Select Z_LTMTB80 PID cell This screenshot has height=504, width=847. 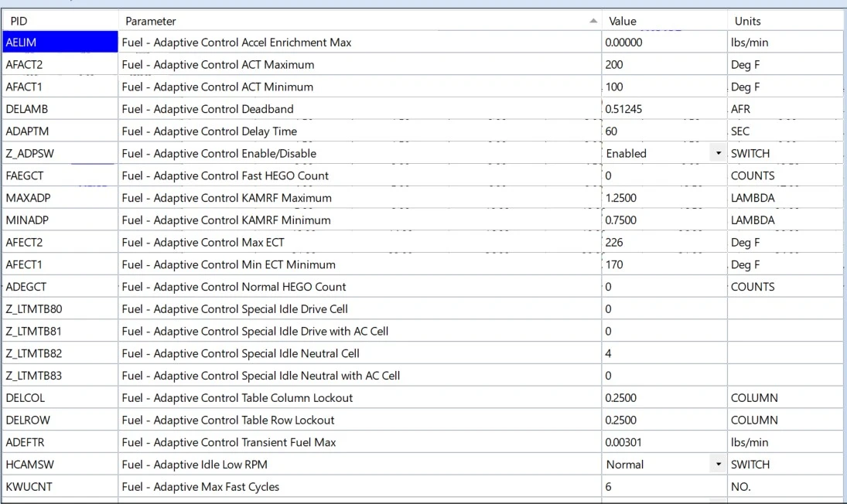60,308
